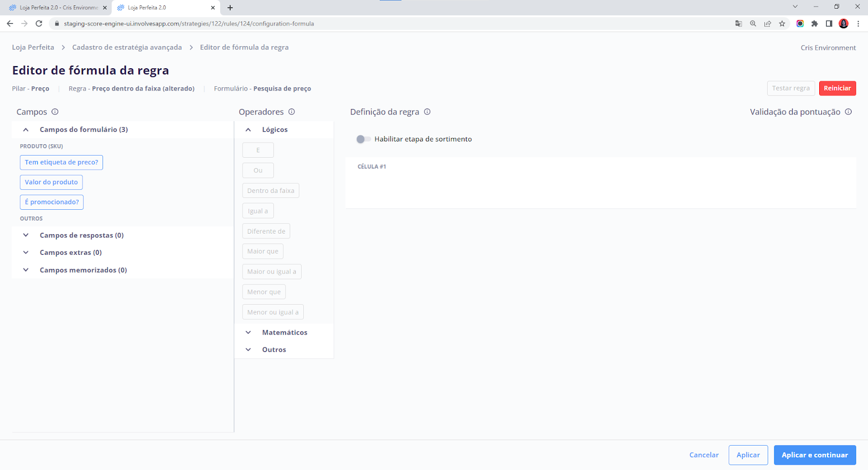Click info icon next to Campos
868x470 pixels.
point(55,112)
